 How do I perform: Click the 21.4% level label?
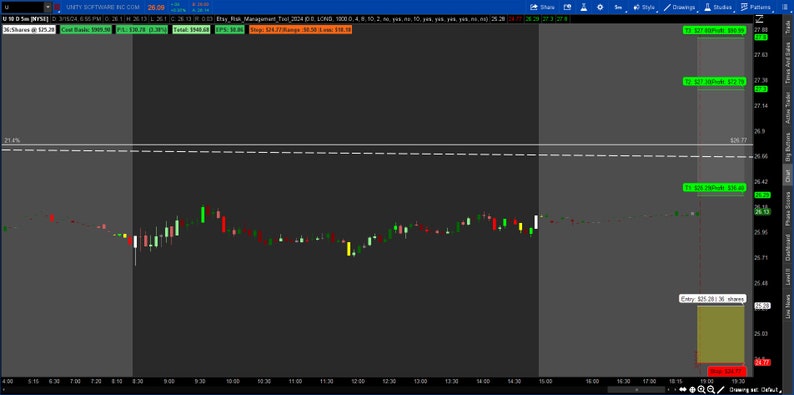(12, 140)
